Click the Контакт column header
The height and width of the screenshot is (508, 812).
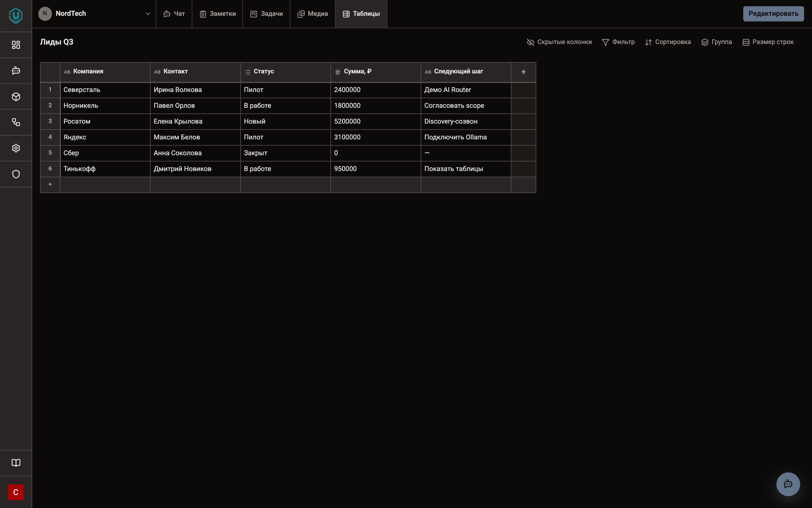tap(195, 72)
